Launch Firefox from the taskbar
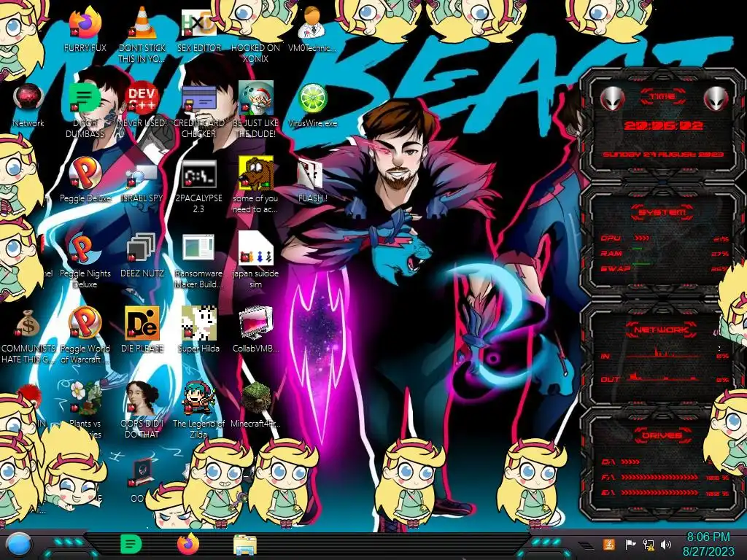The height and width of the screenshot is (560, 747). tap(188, 544)
